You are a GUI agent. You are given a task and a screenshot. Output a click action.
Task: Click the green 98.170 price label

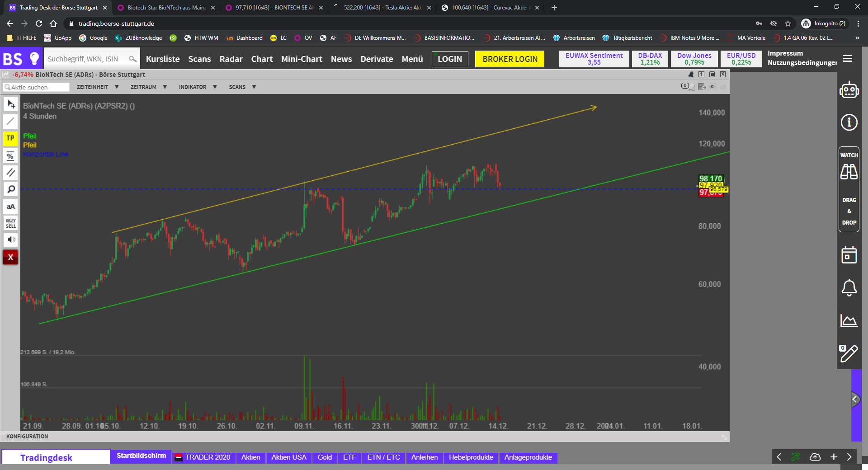tap(711, 179)
